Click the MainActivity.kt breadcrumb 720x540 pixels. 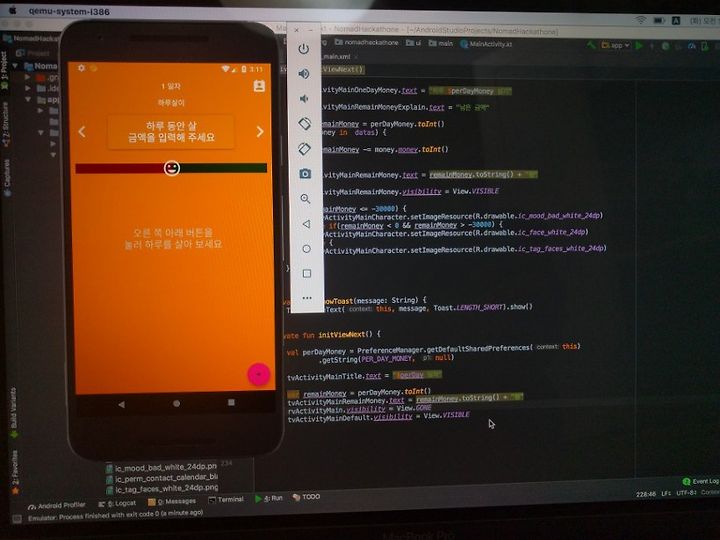[486, 44]
